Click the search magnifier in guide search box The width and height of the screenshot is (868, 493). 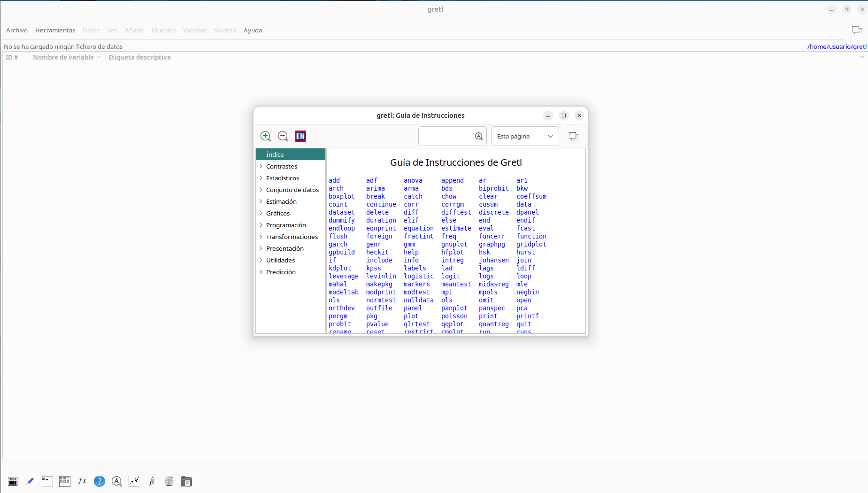479,136
